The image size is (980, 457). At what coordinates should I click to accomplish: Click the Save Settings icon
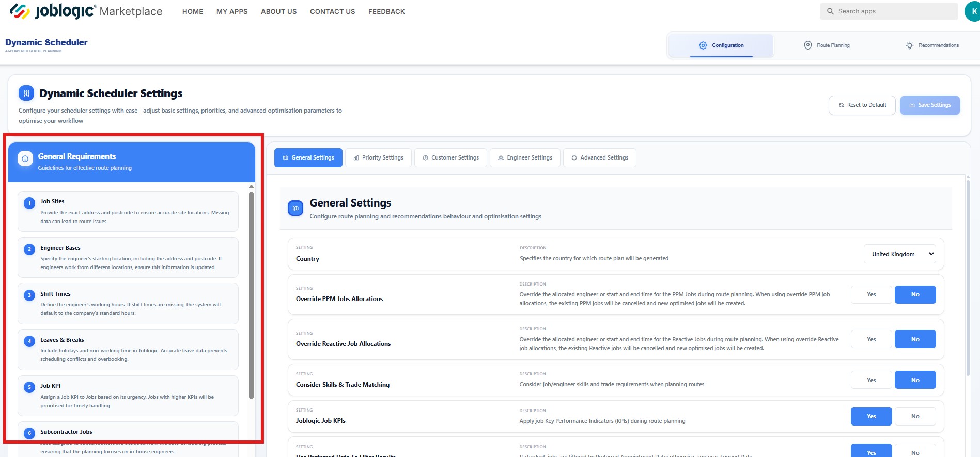(912, 105)
